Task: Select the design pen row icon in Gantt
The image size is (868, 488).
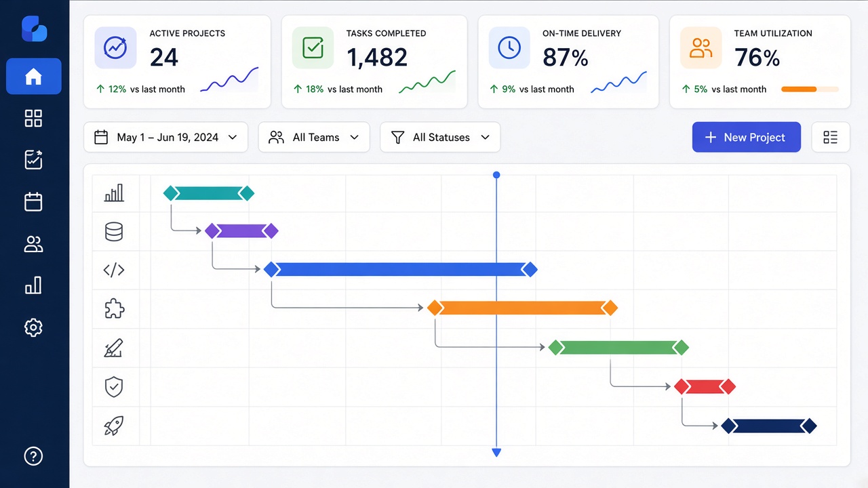Action: click(114, 348)
